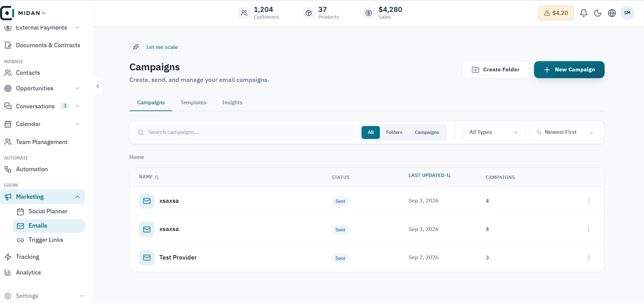Collapse the sidebar with the arrow handle
The image size is (644, 303).
point(98,86)
